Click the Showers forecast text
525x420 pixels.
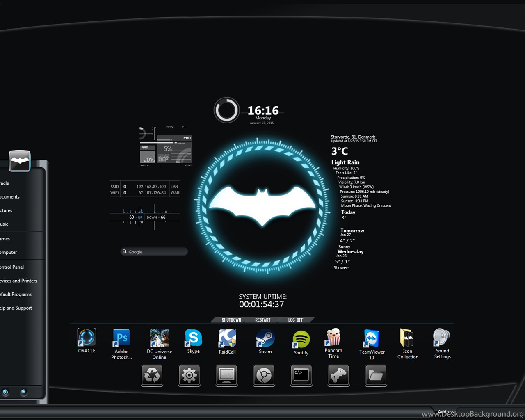click(341, 267)
